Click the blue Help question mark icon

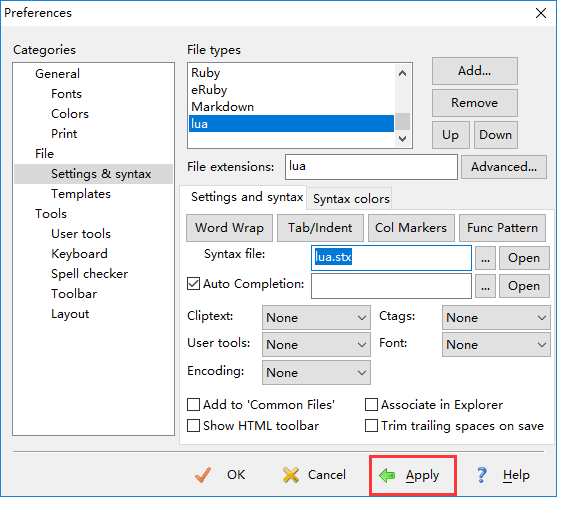tap(481, 475)
